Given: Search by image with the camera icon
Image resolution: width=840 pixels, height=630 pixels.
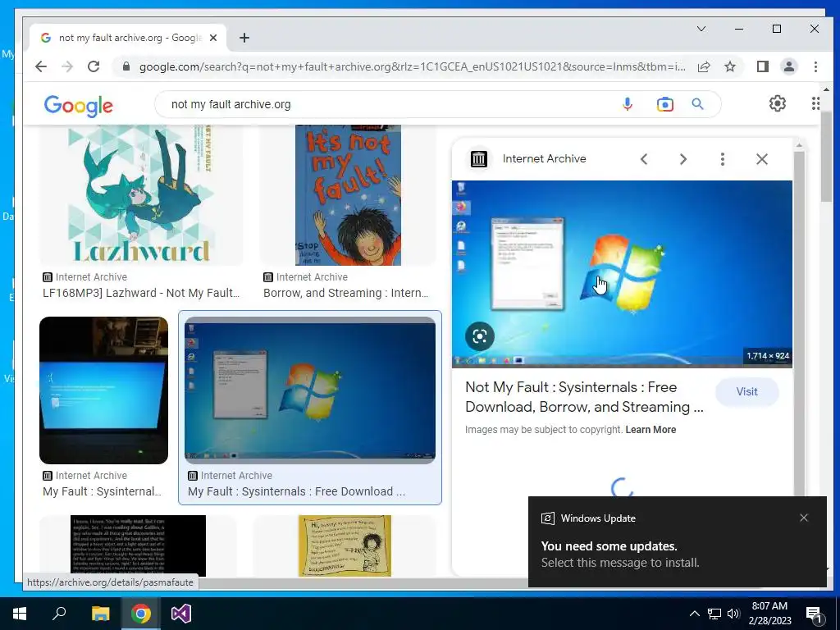Looking at the screenshot, I should [x=664, y=104].
